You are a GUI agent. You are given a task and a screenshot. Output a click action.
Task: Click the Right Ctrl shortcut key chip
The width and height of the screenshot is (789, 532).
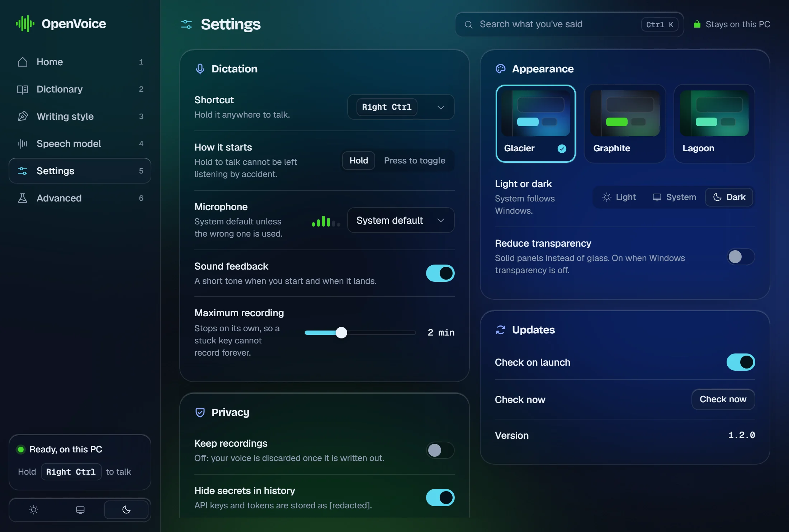[387, 107]
